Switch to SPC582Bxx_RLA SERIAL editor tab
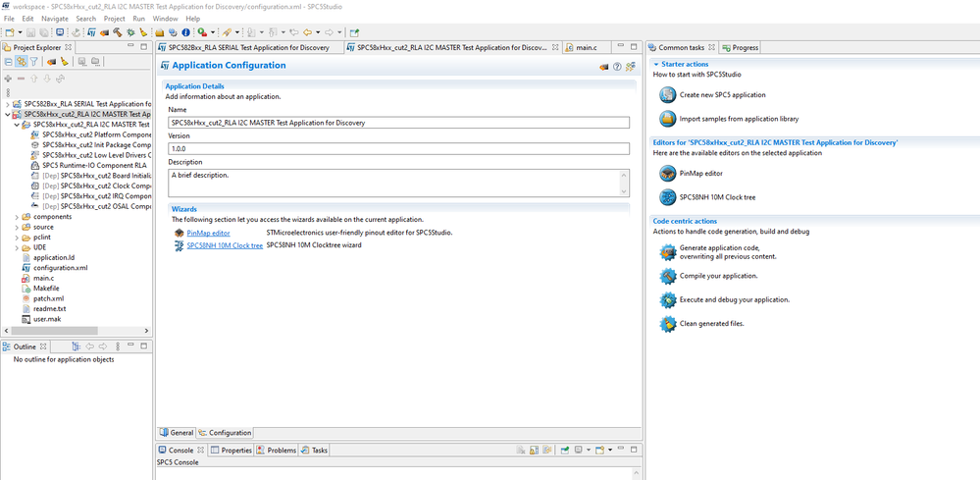Screen dimensions: 980x480 point(248,47)
